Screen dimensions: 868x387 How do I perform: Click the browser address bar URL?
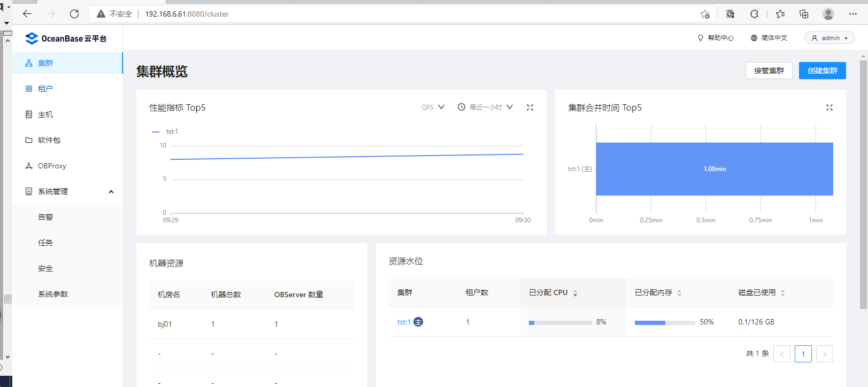pos(187,14)
